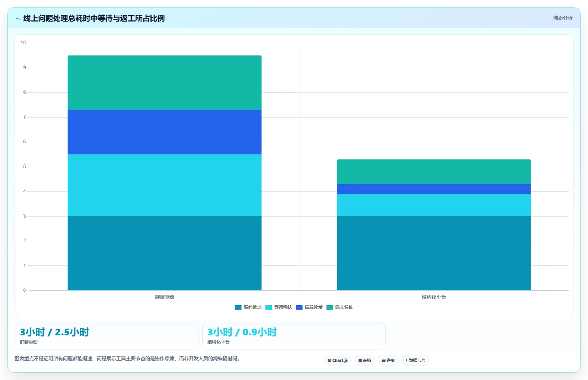The width and height of the screenshot is (588, 380).
Task: Click the 信息补录 legend color swatch
Action: pyautogui.click(x=299, y=307)
